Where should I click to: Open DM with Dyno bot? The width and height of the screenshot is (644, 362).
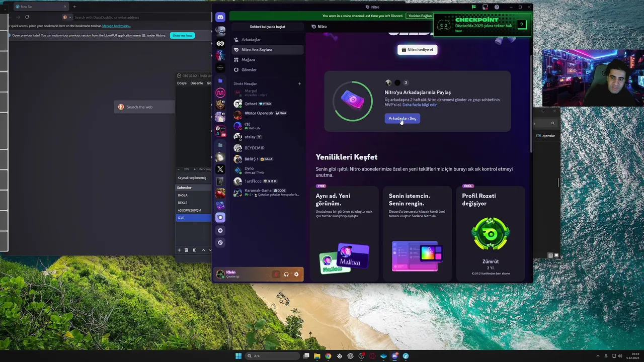click(x=268, y=170)
